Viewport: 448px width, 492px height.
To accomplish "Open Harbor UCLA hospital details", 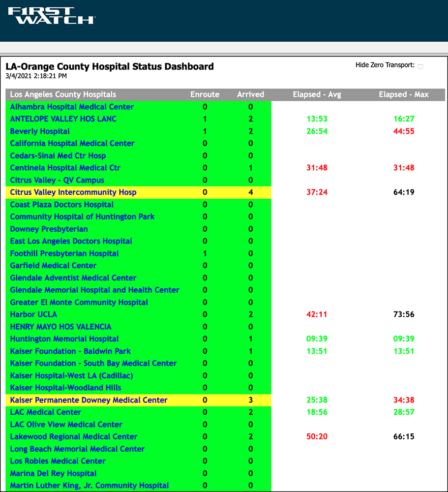I will 33,314.
